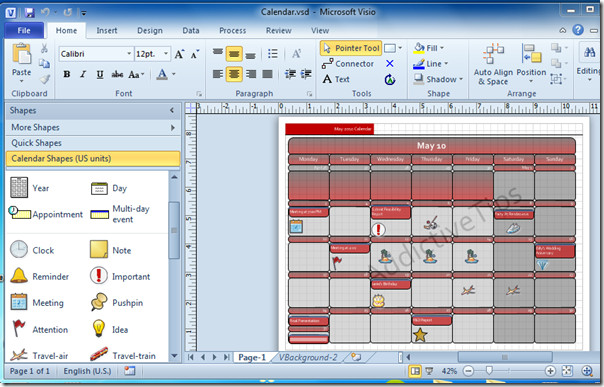The height and width of the screenshot is (387, 604).
Task: Select the Travel-air shape
Action: (x=39, y=355)
